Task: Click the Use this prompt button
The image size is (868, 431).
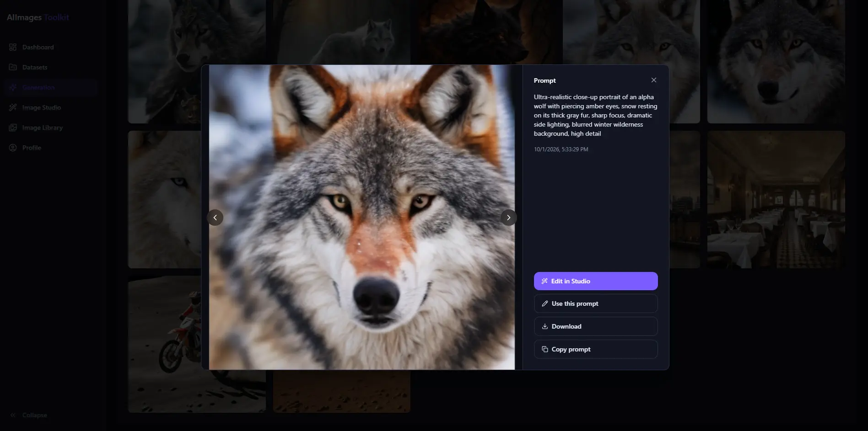Action: coord(596,303)
